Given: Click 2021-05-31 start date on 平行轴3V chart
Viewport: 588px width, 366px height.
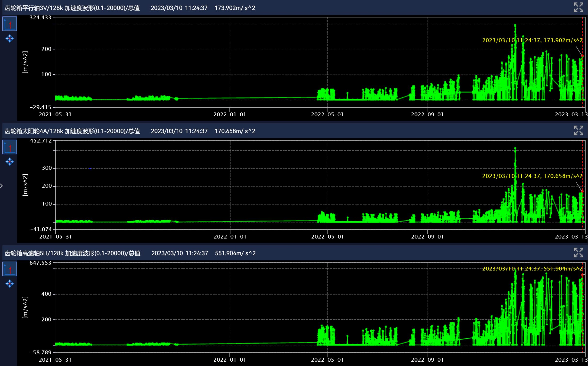Looking at the screenshot, I should [55, 114].
